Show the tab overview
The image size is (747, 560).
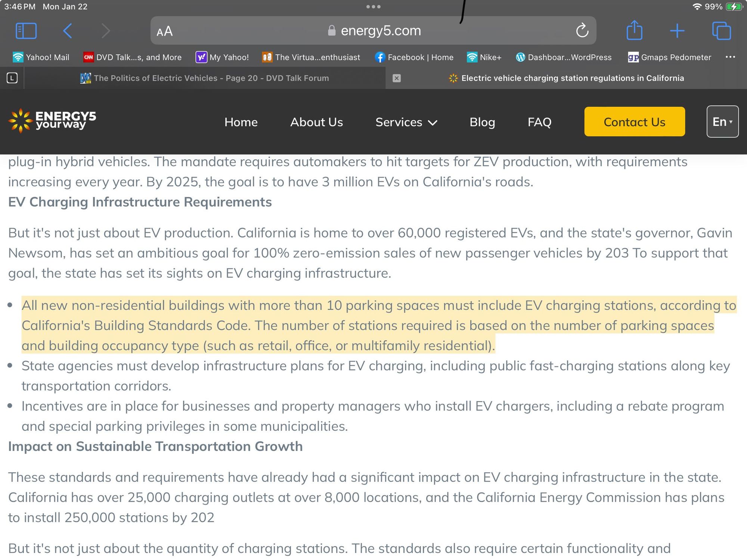(x=721, y=31)
